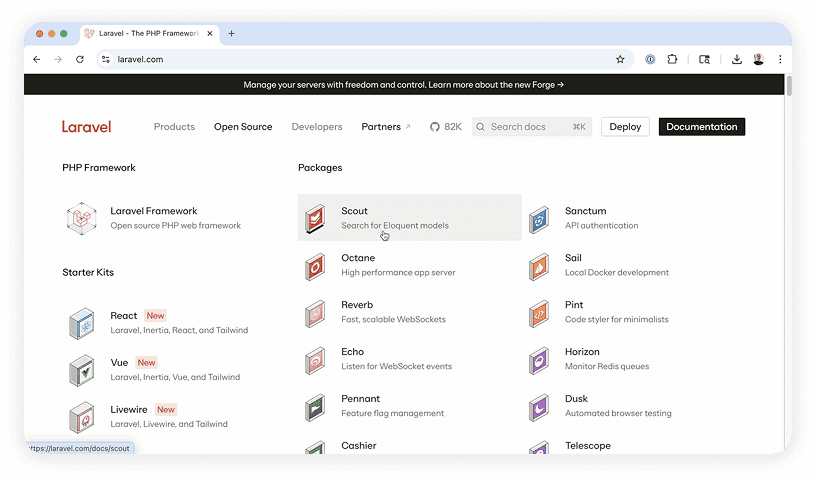
Task: Open the Cashier package link
Action: click(x=359, y=446)
